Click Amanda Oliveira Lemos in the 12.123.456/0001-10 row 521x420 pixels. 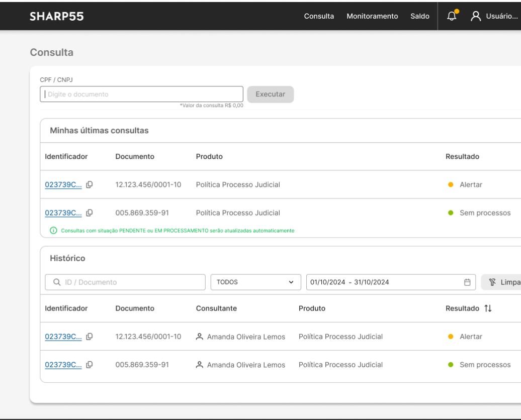click(x=246, y=337)
